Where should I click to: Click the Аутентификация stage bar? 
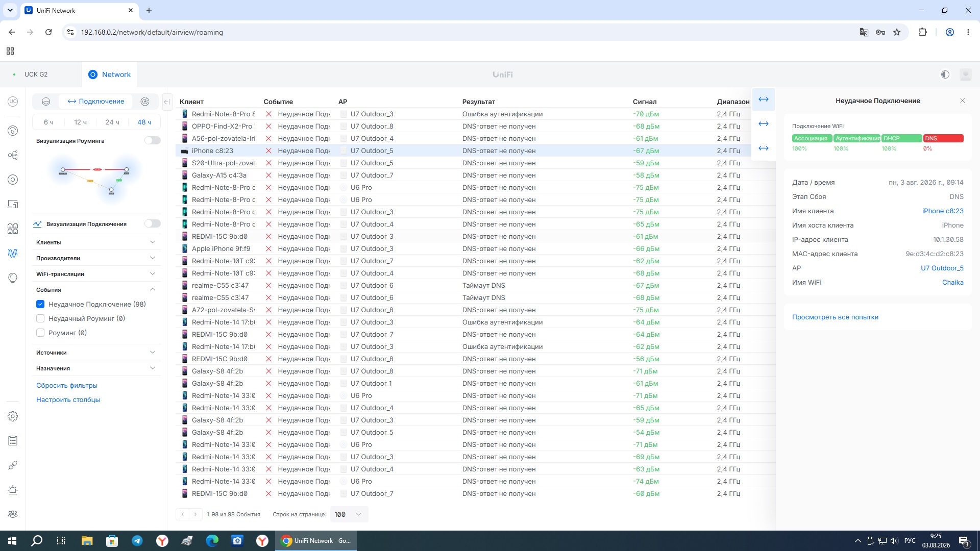click(x=857, y=138)
